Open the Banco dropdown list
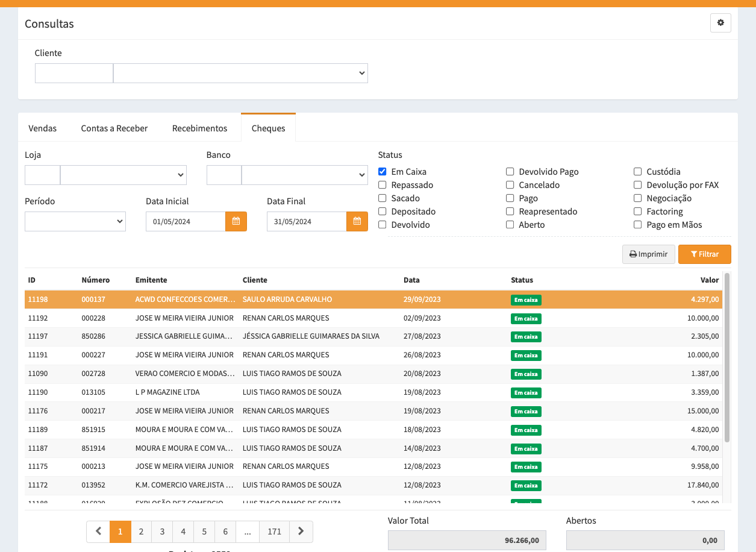Viewport: 756px width, 552px height. [x=304, y=175]
